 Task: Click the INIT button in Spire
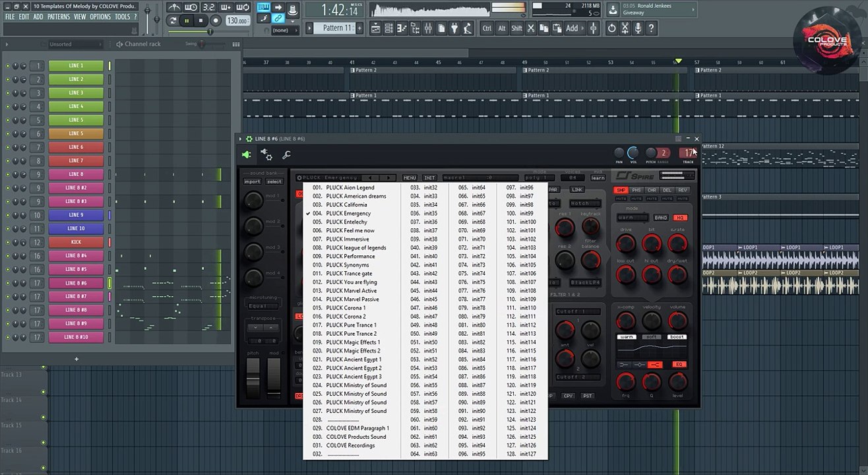coord(429,178)
